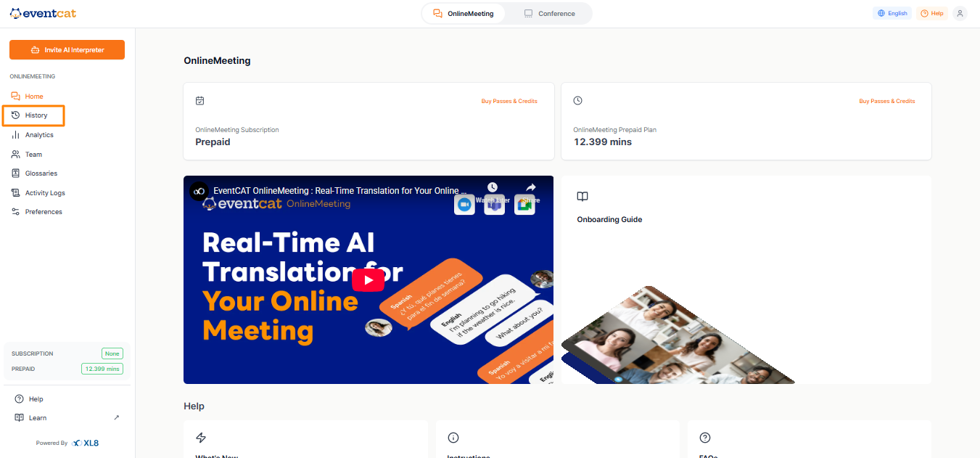
Task: Select the Glossaries book icon
Action: (15, 173)
